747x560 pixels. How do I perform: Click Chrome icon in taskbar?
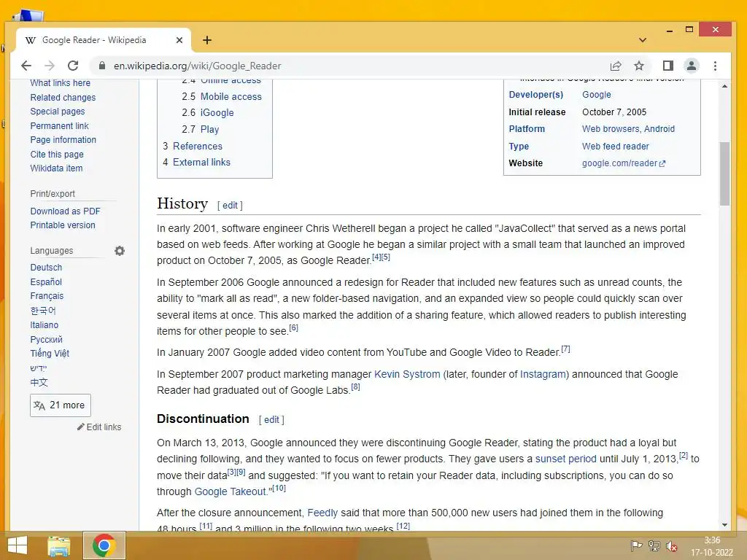(x=104, y=545)
